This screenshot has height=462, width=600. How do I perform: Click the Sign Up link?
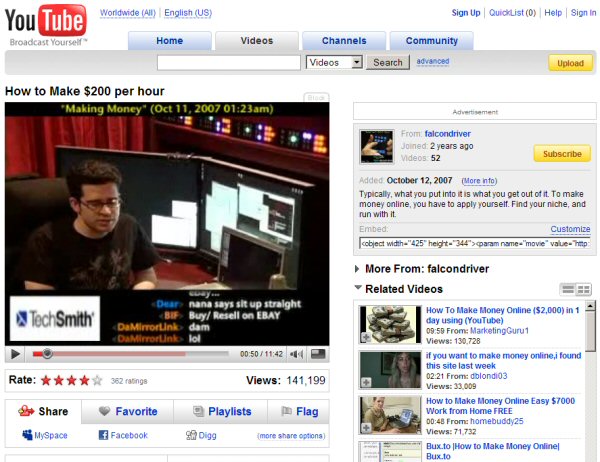point(466,13)
